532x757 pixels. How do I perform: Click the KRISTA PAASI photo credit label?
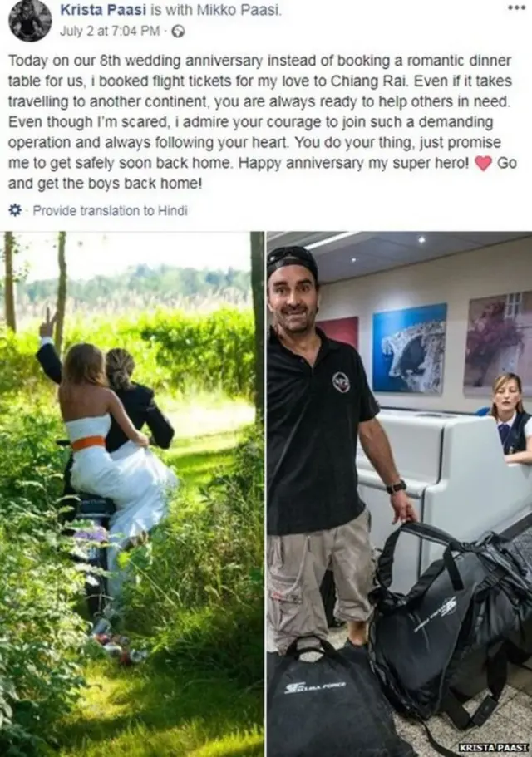(494, 747)
